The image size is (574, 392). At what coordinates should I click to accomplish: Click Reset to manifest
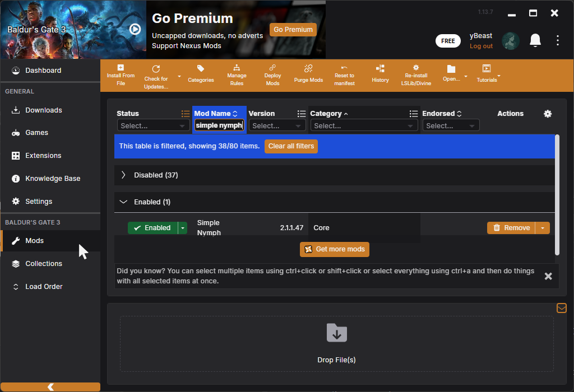tap(344, 75)
